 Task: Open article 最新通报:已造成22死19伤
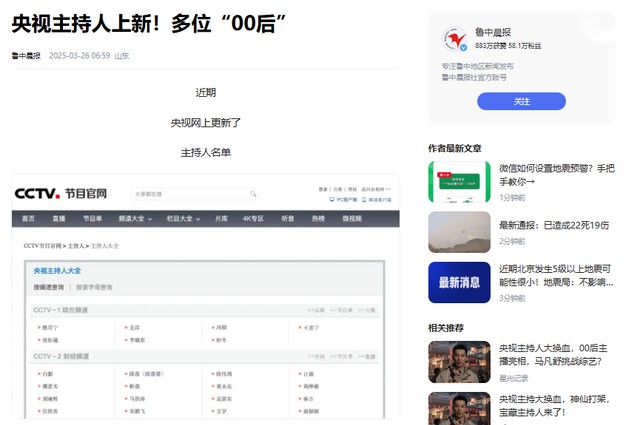click(554, 225)
